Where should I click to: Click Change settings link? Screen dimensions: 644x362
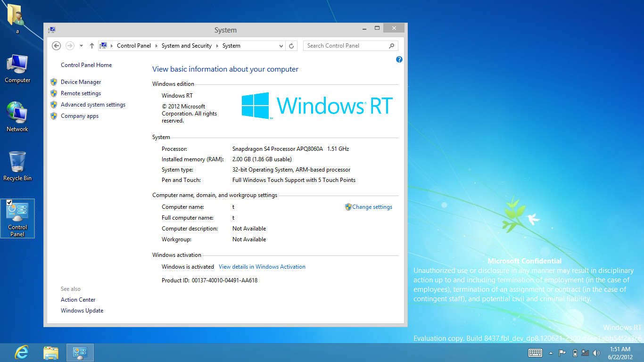372,207
